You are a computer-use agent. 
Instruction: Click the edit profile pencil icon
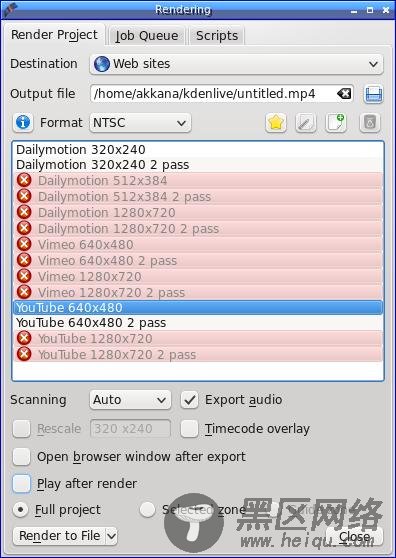tap(306, 123)
